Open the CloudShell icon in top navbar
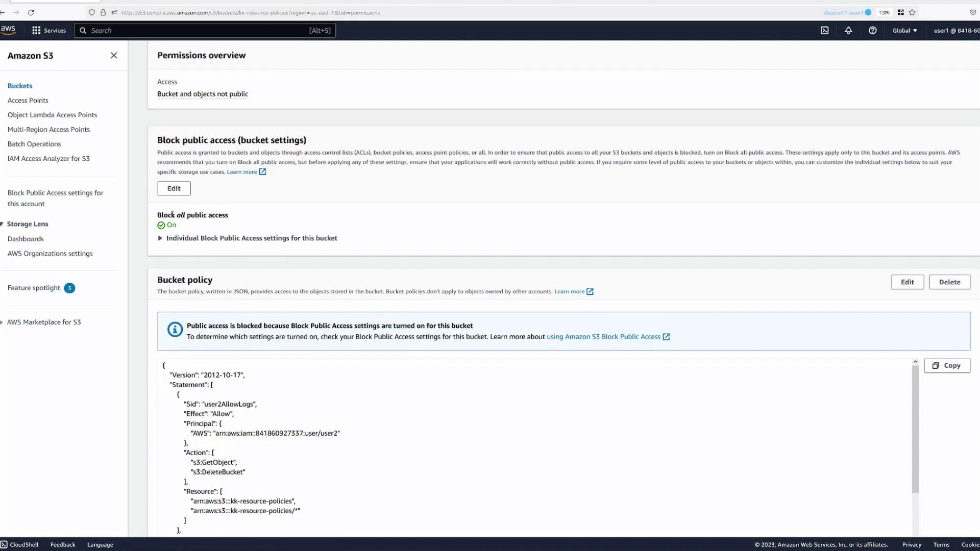Image resolution: width=980 pixels, height=551 pixels. tap(824, 31)
